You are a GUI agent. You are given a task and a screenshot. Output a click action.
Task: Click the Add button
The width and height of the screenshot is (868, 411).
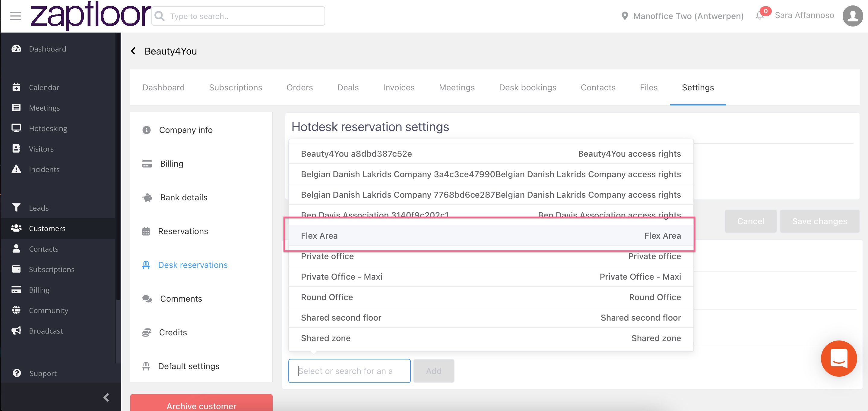click(x=433, y=371)
